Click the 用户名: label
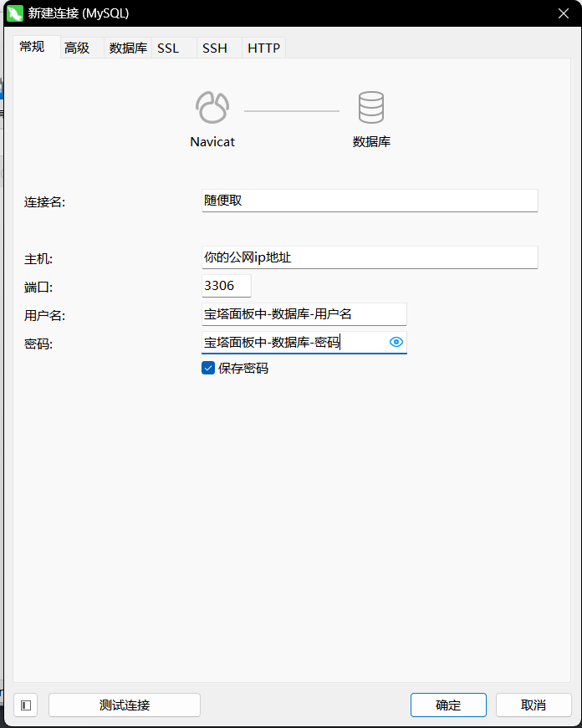Viewport: 582px width, 728px height. (44, 315)
